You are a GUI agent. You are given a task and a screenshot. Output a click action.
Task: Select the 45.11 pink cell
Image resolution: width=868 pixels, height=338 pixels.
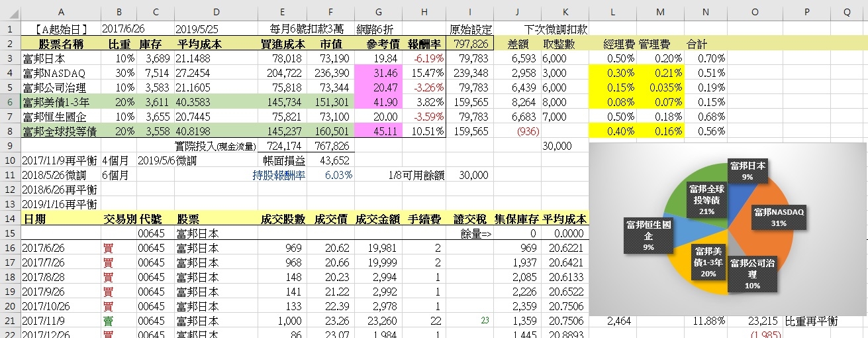378,131
